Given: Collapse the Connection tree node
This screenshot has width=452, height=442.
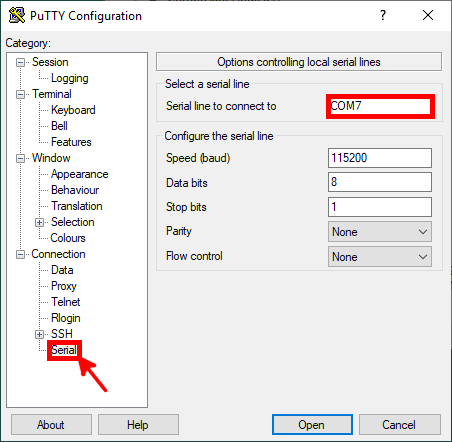Looking at the screenshot, I should tap(20, 254).
